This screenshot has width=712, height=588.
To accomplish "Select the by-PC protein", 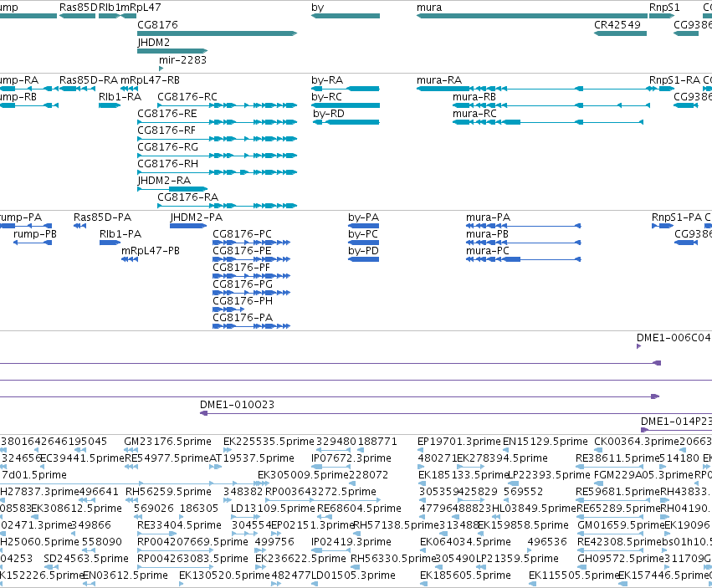I will tap(363, 243).
